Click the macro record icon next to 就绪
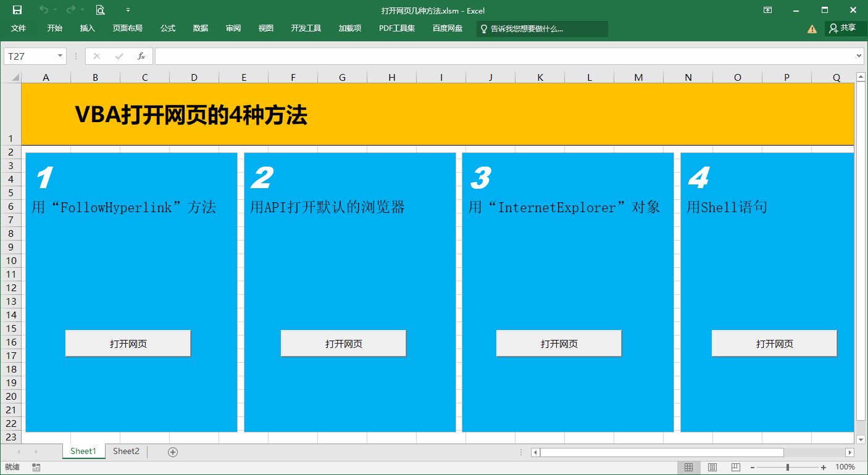Screen dimensions: 868x475 pyautogui.click(x=35, y=467)
